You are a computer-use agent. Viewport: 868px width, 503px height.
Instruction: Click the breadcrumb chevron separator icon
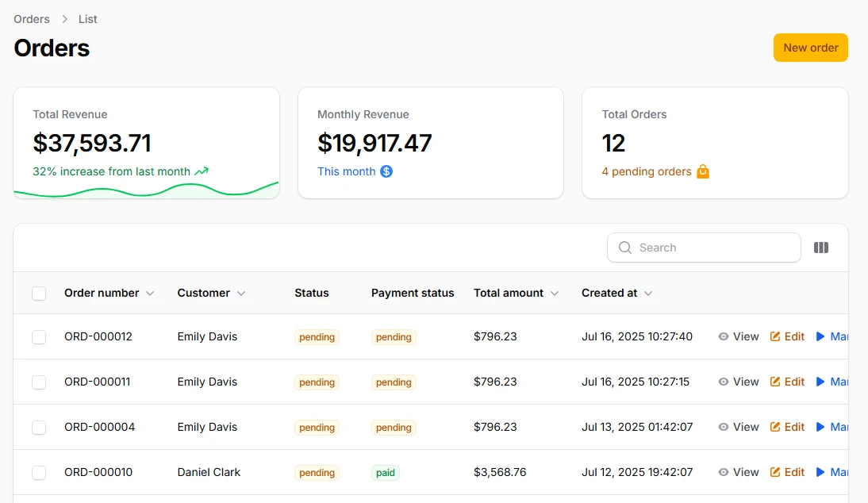coord(65,19)
